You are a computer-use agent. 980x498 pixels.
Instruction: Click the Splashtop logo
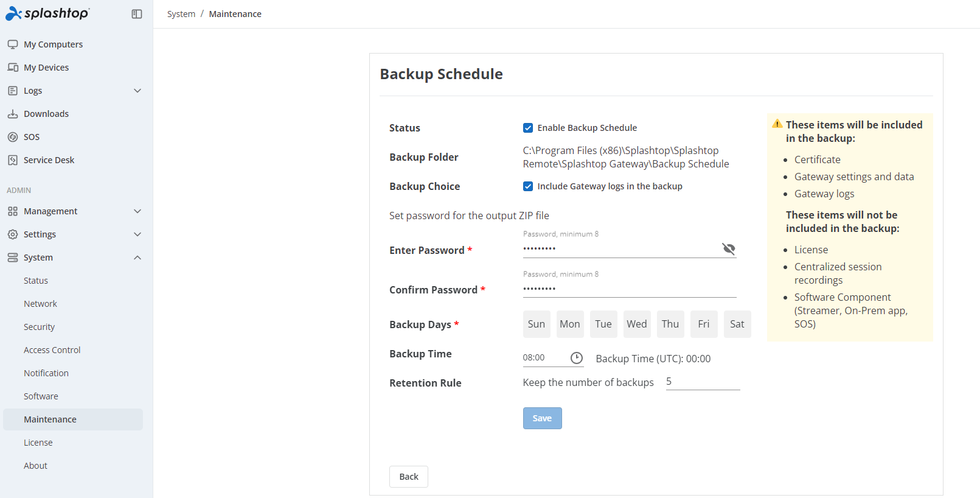pos(47,13)
